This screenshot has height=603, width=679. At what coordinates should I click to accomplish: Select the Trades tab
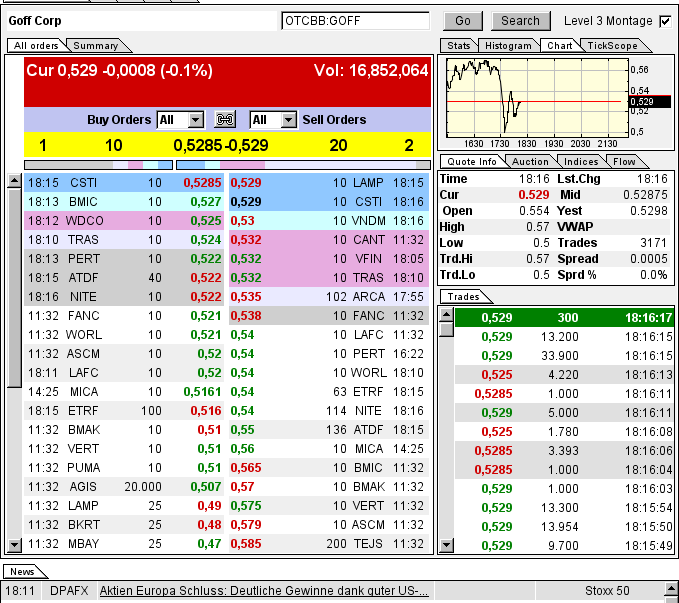pos(463,297)
